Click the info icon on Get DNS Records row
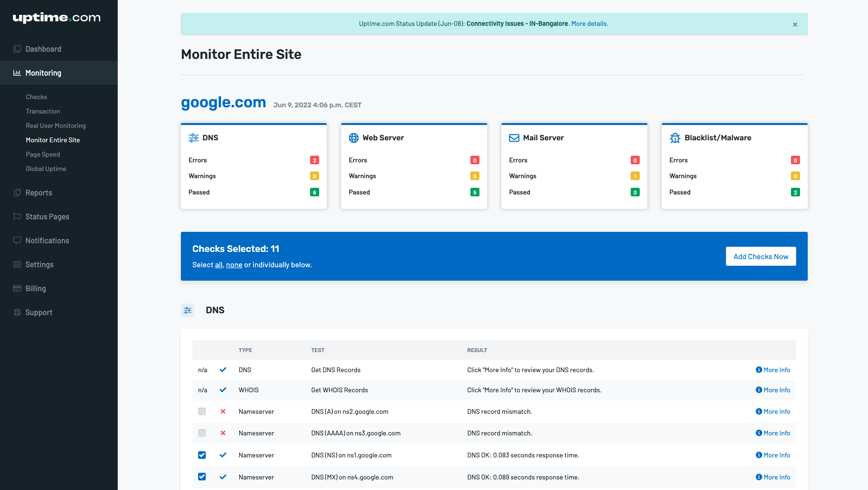 pyautogui.click(x=759, y=370)
